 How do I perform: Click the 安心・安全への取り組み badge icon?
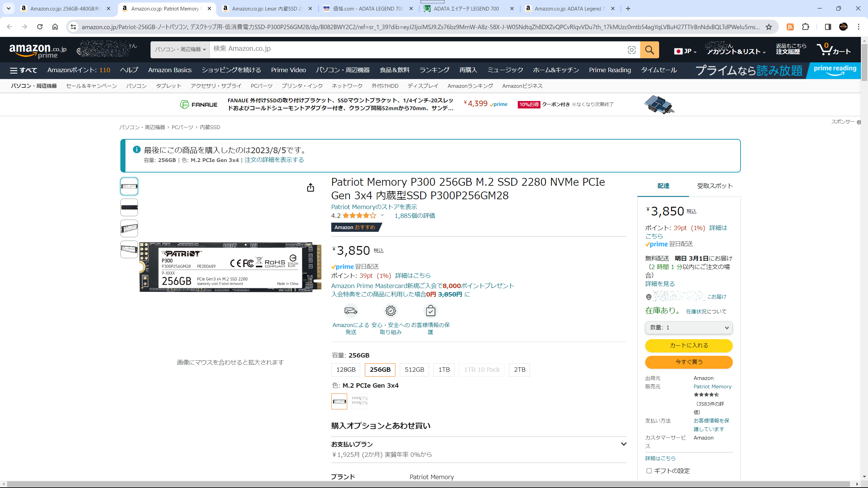click(x=391, y=311)
